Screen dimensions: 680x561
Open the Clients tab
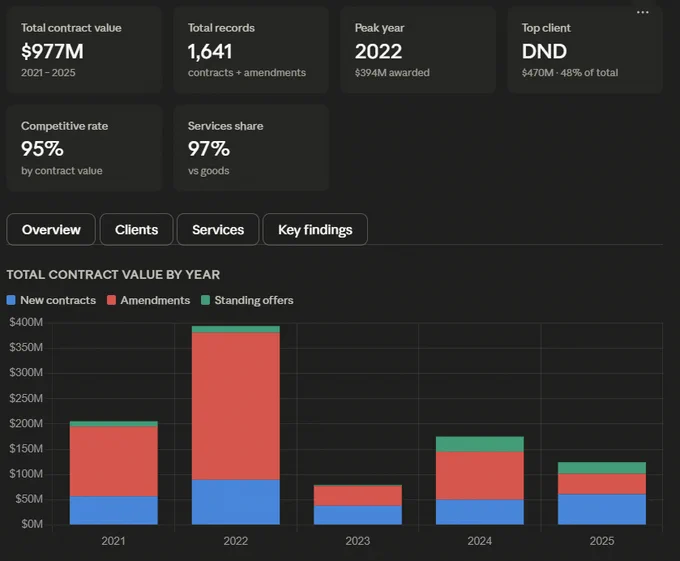tap(136, 229)
